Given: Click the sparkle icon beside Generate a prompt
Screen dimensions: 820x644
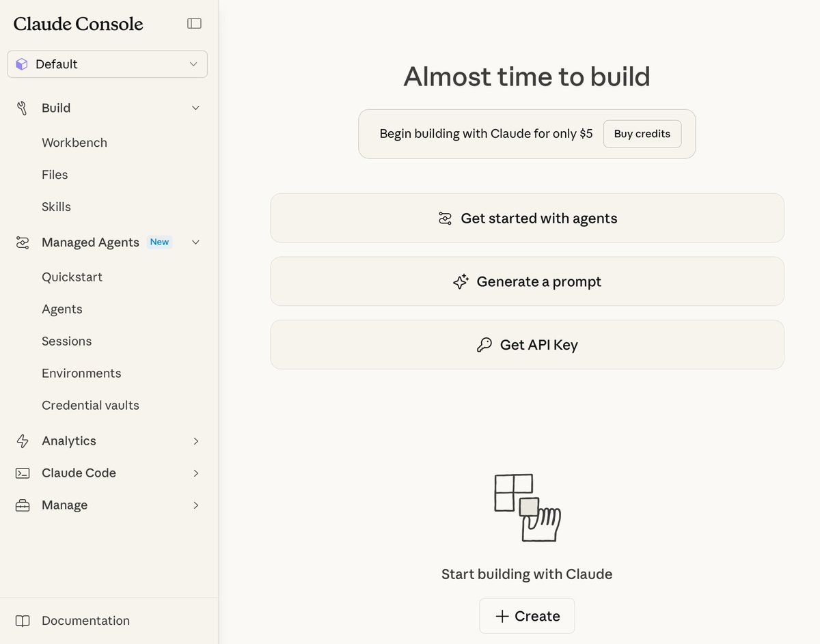Looking at the screenshot, I should click(x=461, y=282).
